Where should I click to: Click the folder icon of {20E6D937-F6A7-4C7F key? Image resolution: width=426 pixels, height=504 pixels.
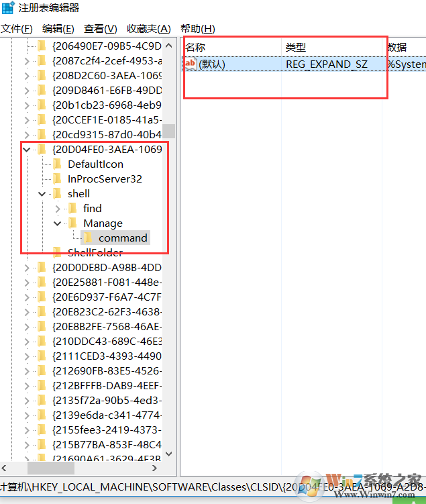(42, 297)
